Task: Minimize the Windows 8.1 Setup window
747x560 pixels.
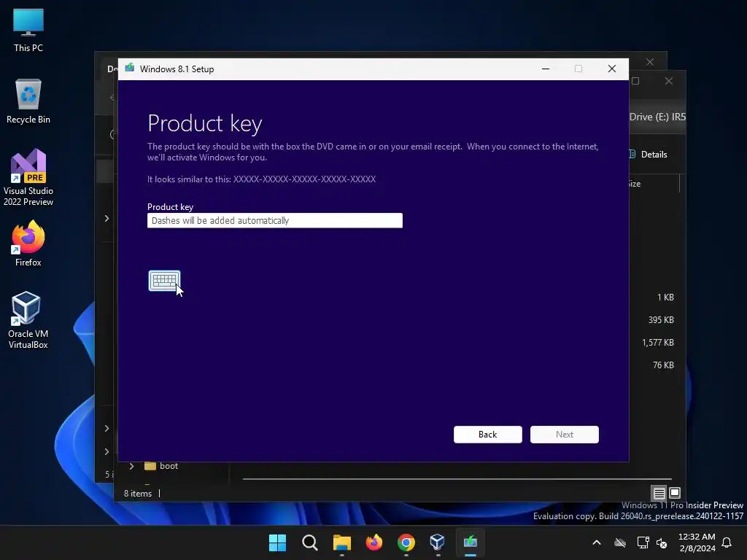Action: (546, 69)
